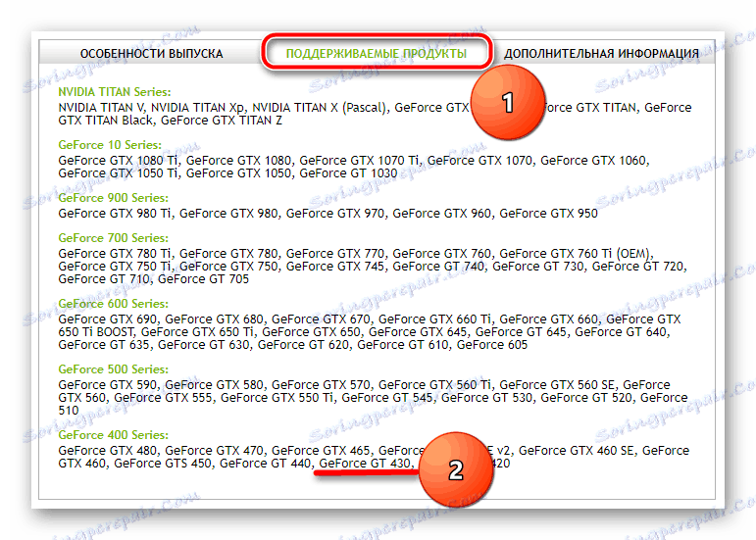Click GeForce GTX 570 text

[320, 385]
